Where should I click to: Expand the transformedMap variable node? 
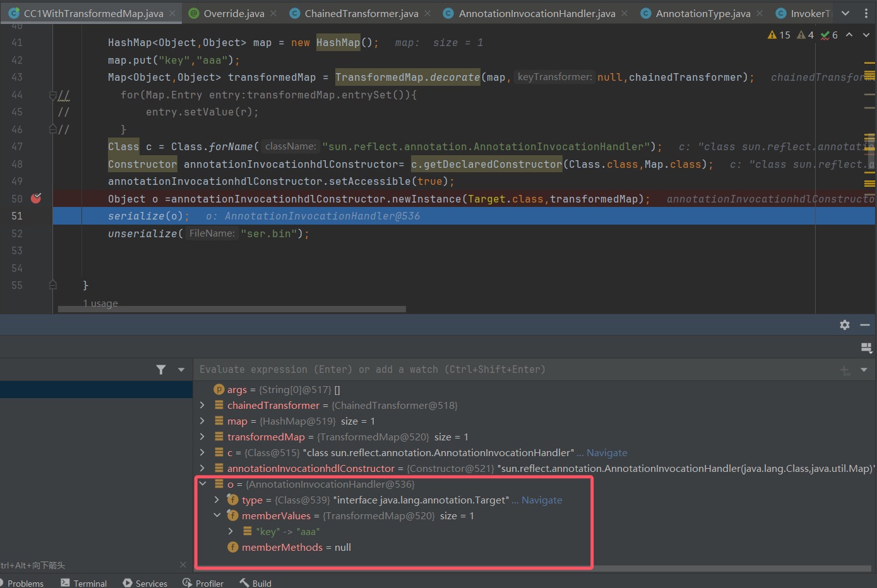[x=202, y=437]
